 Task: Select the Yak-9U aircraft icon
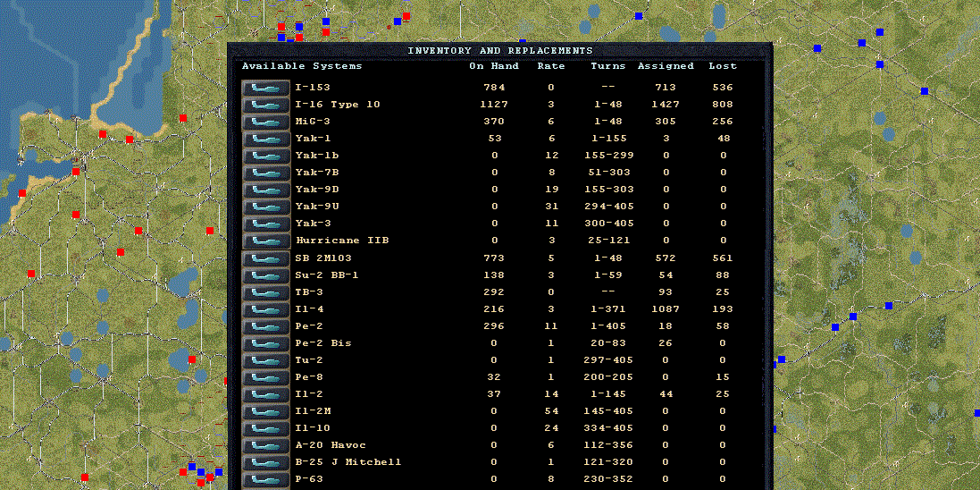pos(266,207)
